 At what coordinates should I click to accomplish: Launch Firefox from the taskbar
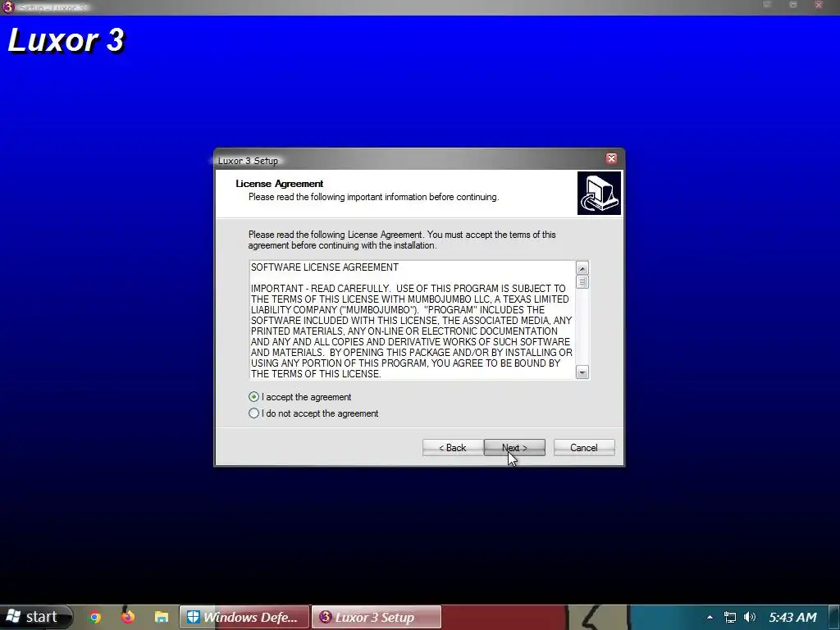127,616
